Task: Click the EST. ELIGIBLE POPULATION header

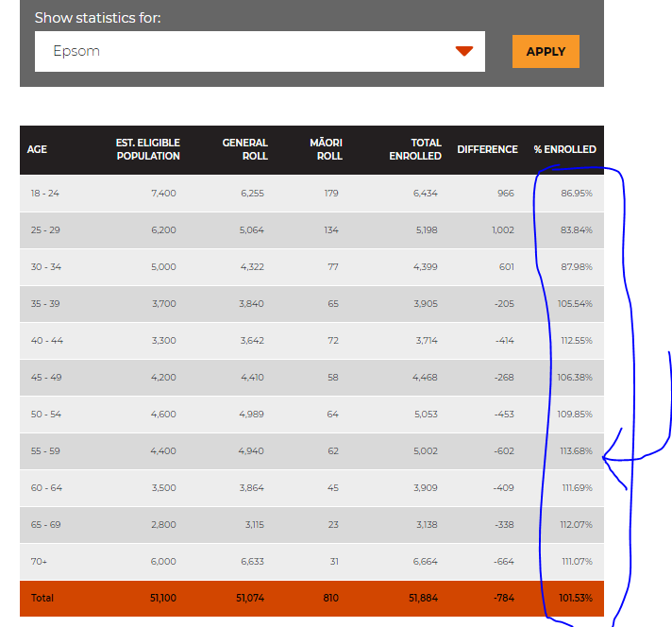Action: click(x=148, y=149)
